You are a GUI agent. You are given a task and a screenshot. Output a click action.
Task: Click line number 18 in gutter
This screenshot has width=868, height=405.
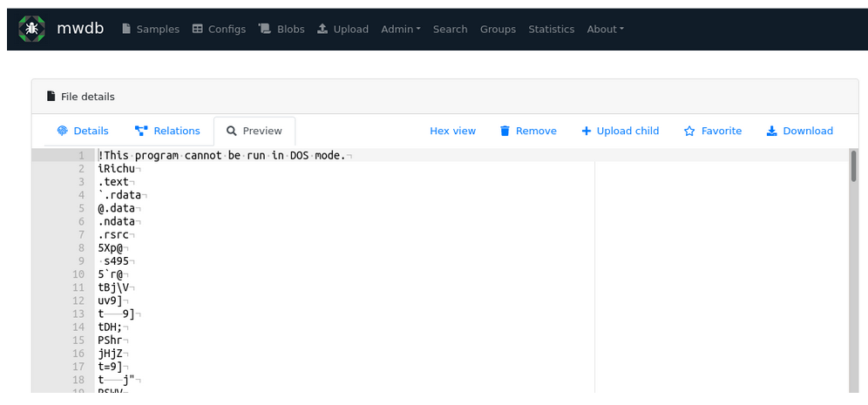(x=78, y=380)
